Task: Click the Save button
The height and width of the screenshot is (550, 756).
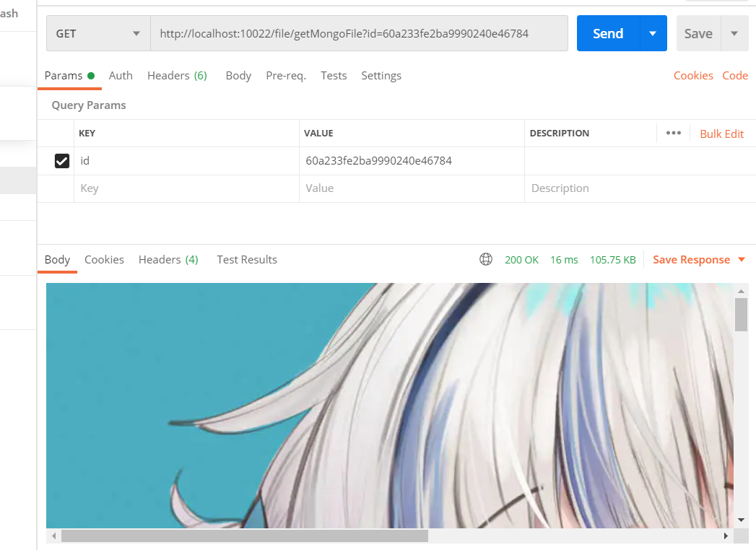Action: pos(698,33)
